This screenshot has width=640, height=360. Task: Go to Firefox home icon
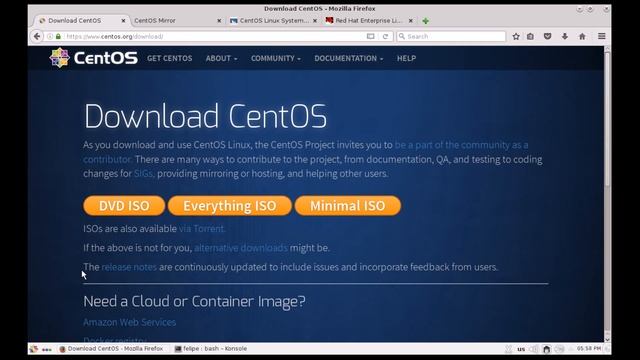[582, 36]
